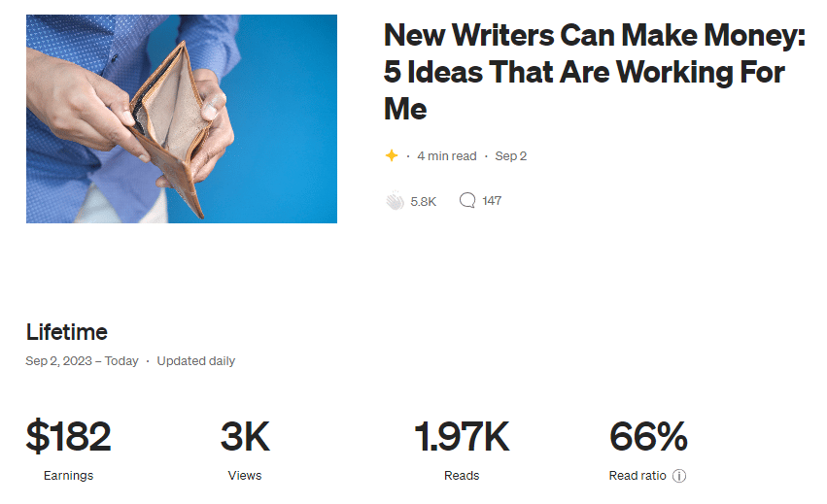Open the Read ratio info icon
The image size is (827, 504).
pyautogui.click(x=679, y=476)
